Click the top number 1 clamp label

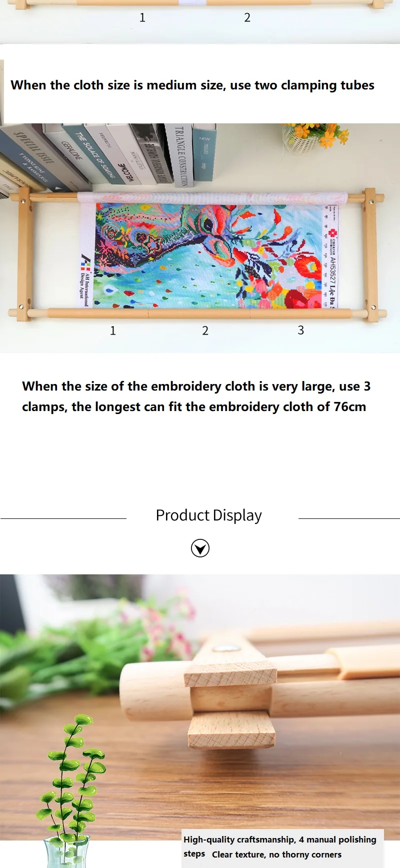(x=142, y=17)
